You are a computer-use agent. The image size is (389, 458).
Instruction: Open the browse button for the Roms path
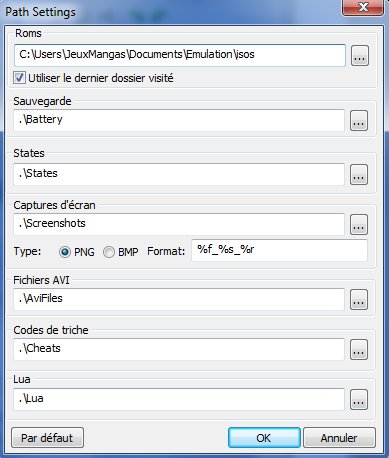coord(360,56)
